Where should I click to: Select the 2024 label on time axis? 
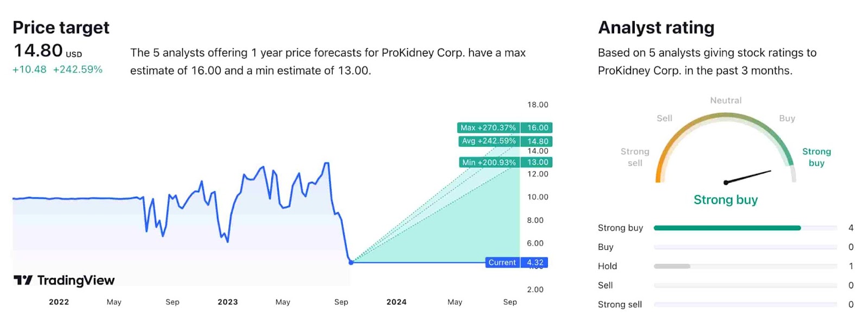tap(397, 302)
